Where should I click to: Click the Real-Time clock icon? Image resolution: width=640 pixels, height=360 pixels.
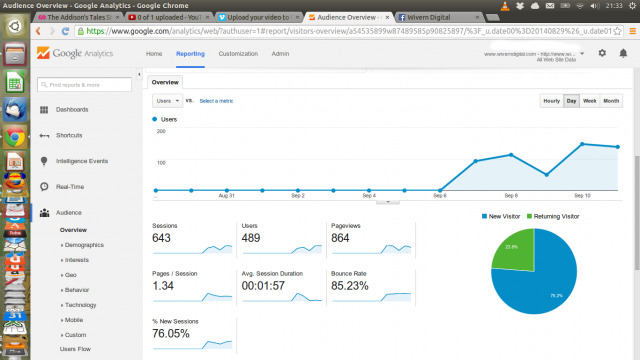pyautogui.click(x=44, y=187)
